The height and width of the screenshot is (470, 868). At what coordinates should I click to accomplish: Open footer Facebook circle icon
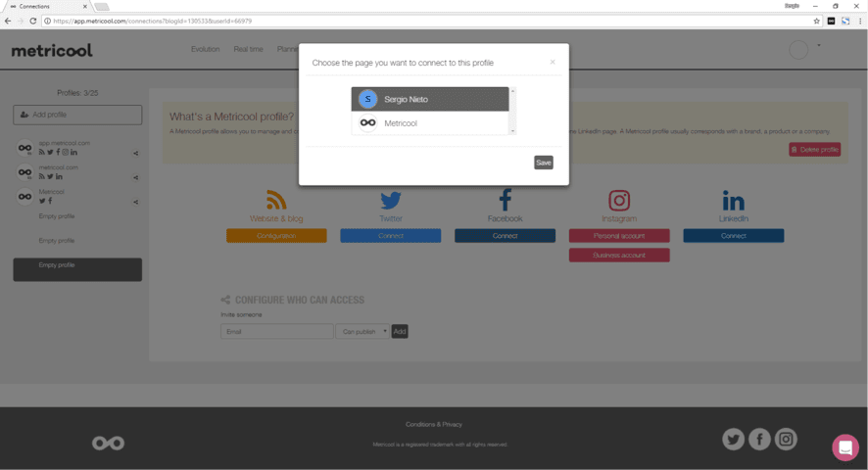click(759, 440)
